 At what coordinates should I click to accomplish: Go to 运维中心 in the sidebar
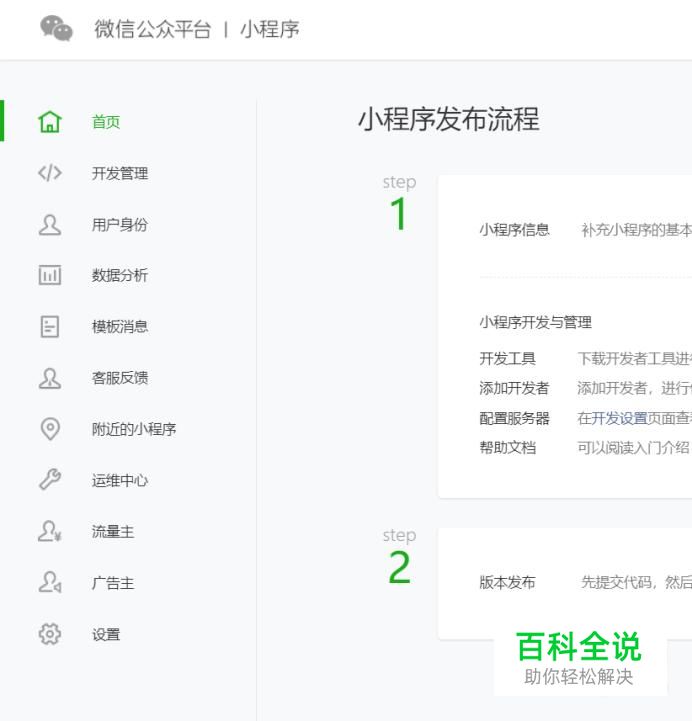(x=120, y=480)
